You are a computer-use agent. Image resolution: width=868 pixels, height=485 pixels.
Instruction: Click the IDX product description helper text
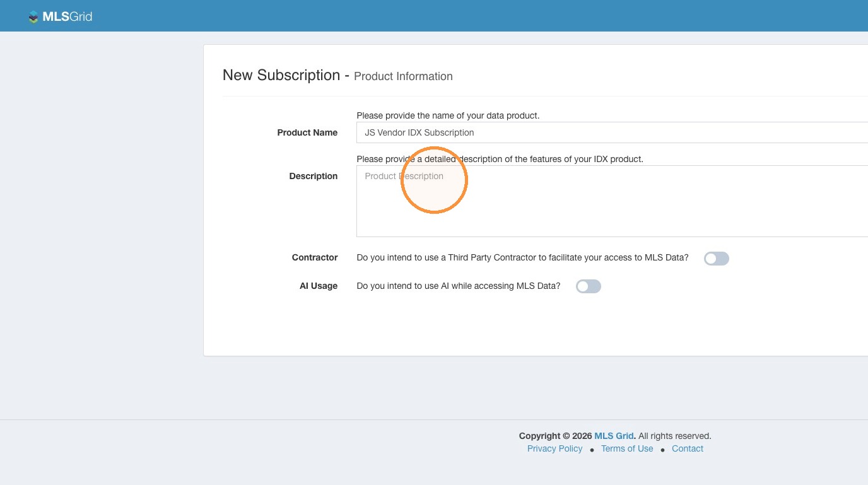(x=500, y=159)
